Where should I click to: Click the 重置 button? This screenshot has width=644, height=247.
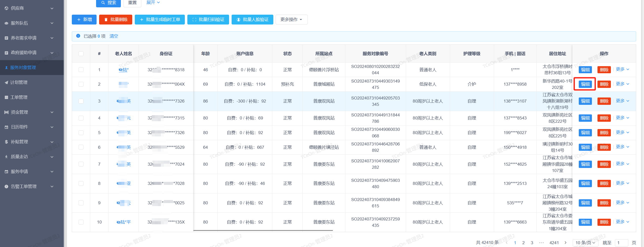pos(132,3)
